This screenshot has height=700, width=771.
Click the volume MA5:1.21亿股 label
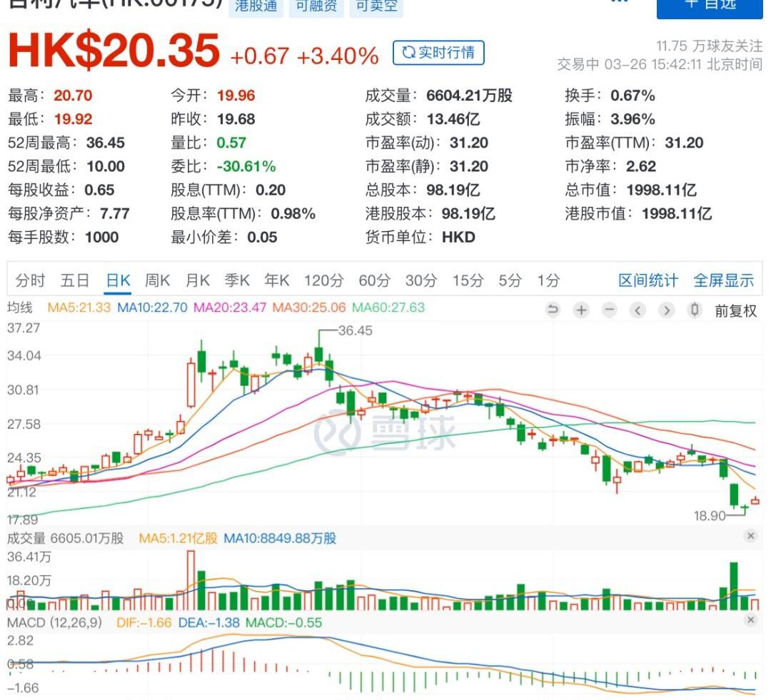pyautogui.click(x=178, y=538)
